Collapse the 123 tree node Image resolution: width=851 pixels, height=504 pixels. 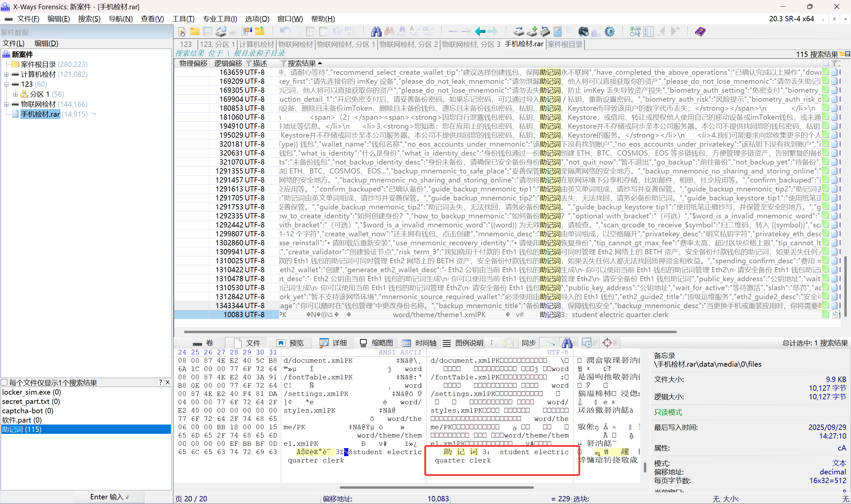(6, 84)
